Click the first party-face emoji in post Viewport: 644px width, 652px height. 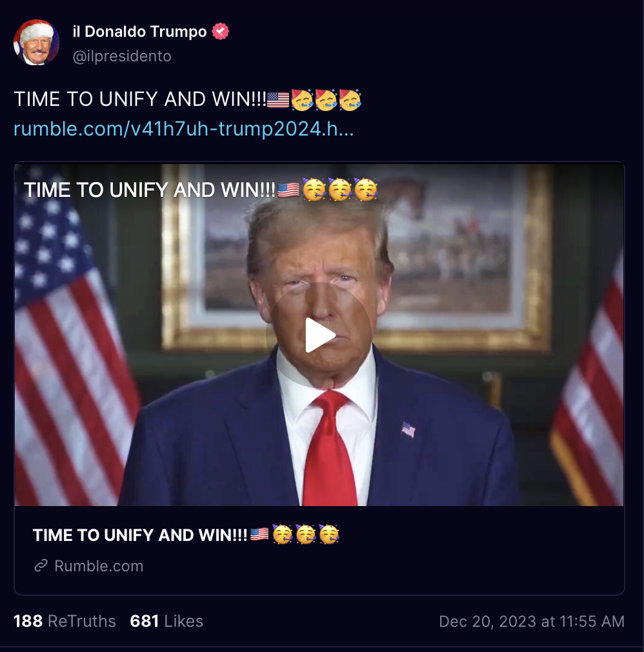[x=302, y=100]
